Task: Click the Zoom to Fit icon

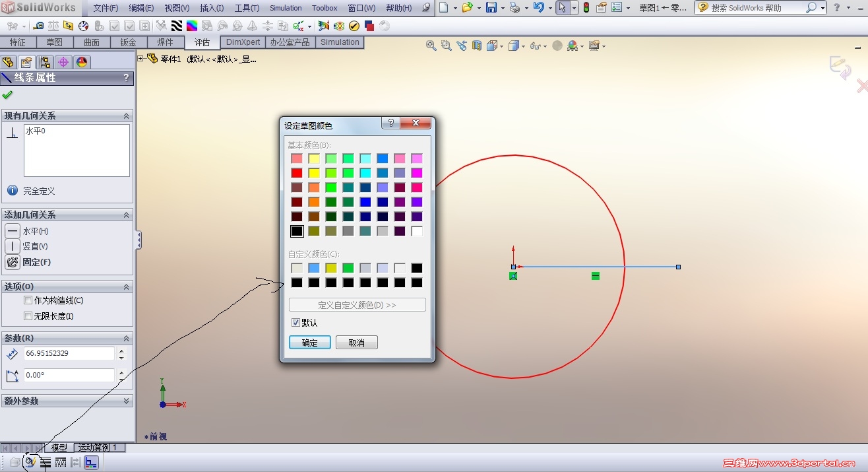Action: [431, 46]
